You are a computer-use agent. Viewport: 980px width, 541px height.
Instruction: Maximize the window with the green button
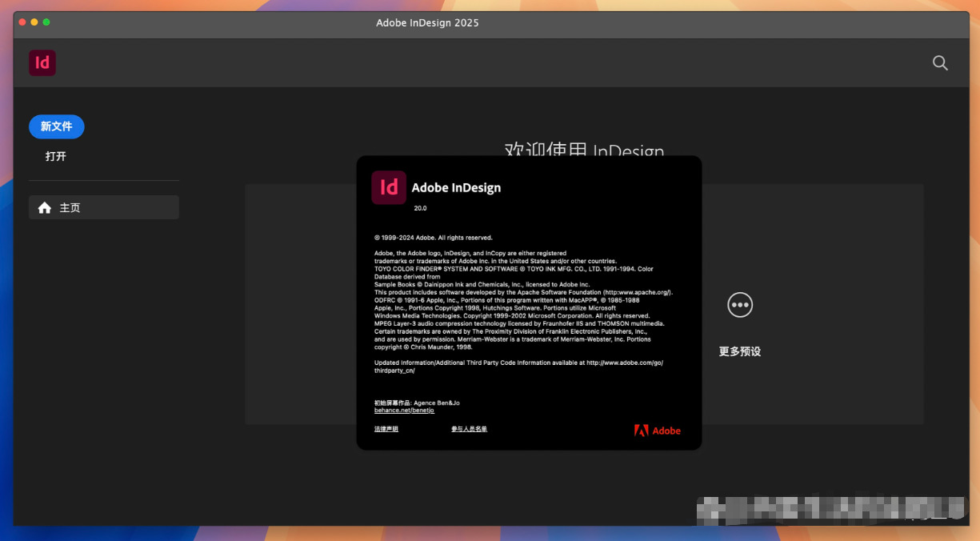tap(46, 22)
